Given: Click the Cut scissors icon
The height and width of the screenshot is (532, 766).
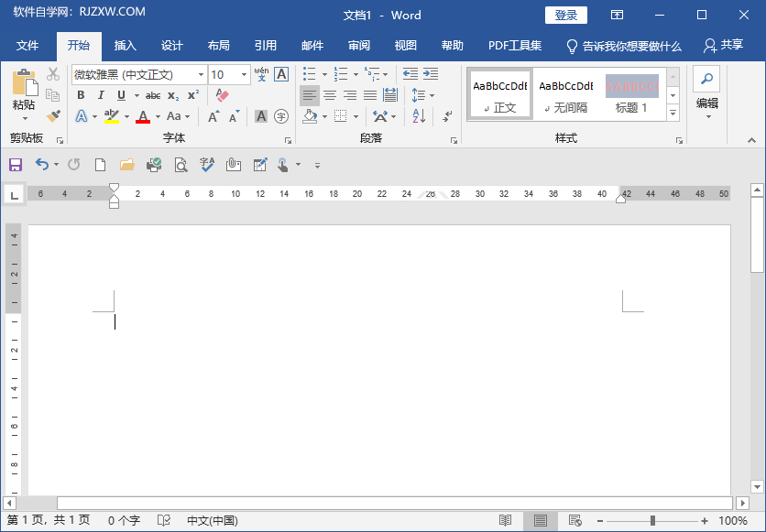Looking at the screenshot, I should [53, 74].
